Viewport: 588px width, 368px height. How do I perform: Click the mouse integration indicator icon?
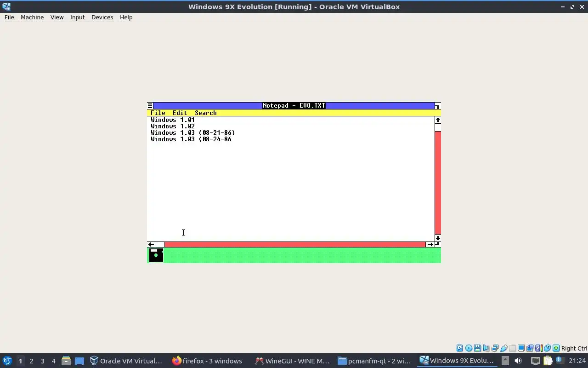[547, 348]
